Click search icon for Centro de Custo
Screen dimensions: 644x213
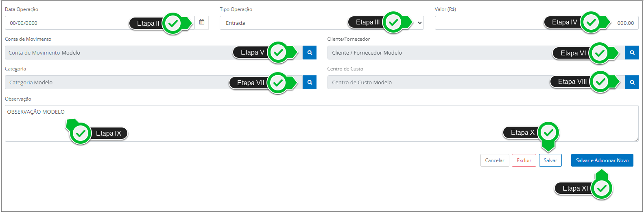point(632,82)
